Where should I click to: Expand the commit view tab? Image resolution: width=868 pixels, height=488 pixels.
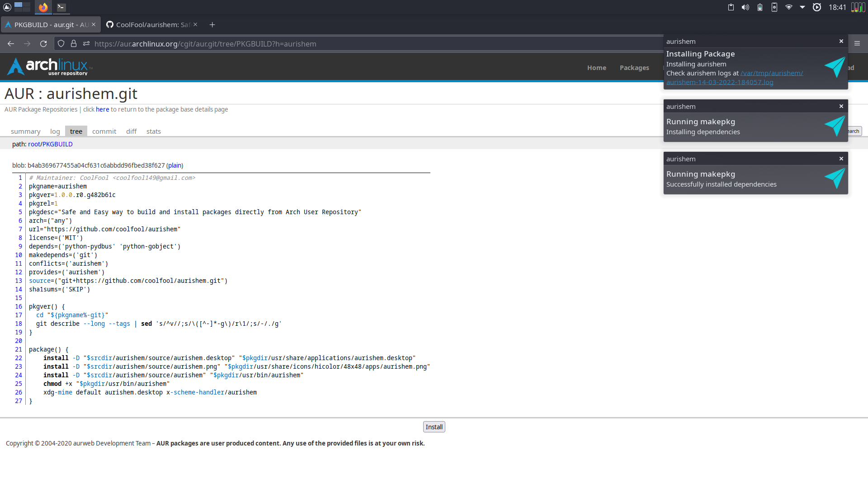point(104,131)
